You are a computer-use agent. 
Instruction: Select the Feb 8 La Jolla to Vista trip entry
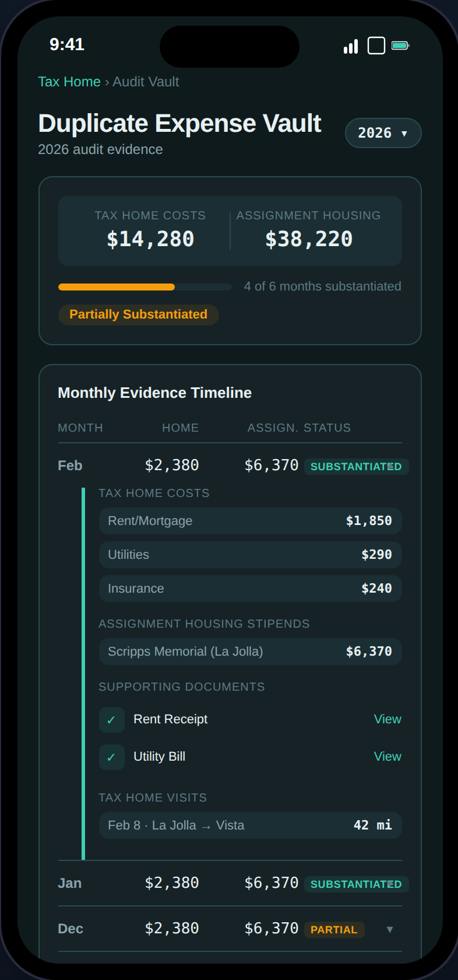click(250, 825)
